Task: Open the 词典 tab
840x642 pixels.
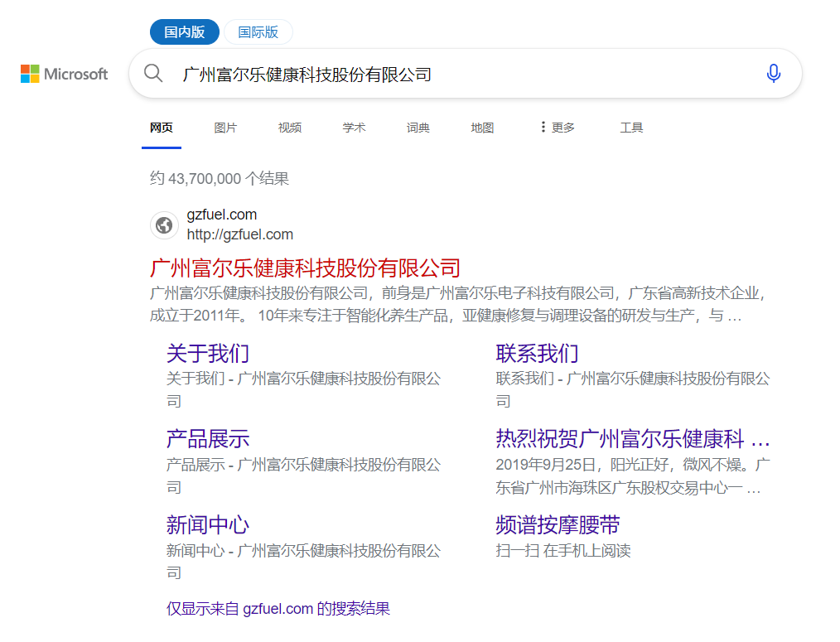Action: (x=418, y=128)
